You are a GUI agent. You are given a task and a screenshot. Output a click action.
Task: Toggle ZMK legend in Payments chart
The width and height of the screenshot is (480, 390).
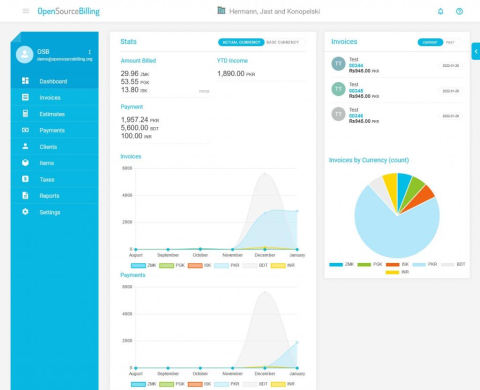tap(144, 384)
